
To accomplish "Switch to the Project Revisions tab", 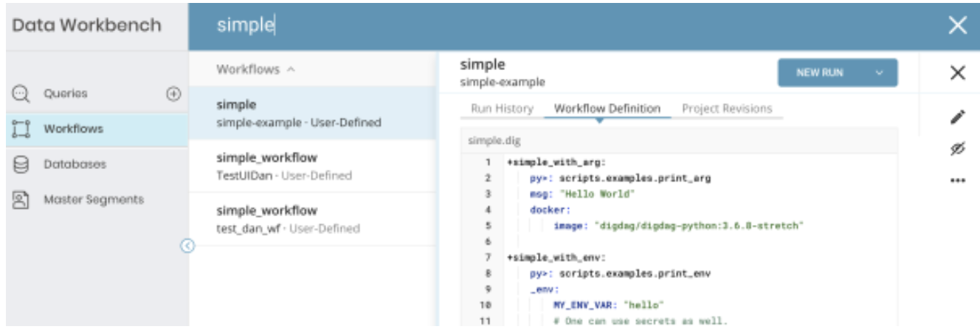I will click(x=726, y=108).
